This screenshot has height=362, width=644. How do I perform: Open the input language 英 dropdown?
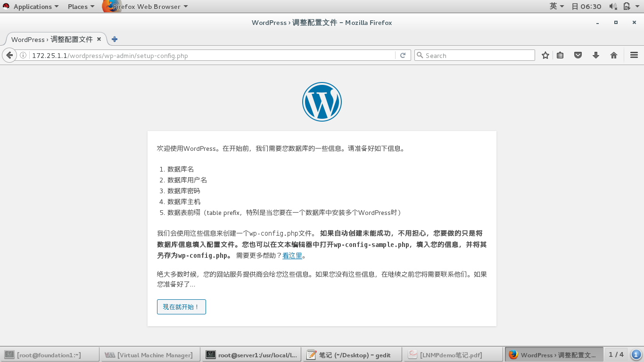[557, 6]
